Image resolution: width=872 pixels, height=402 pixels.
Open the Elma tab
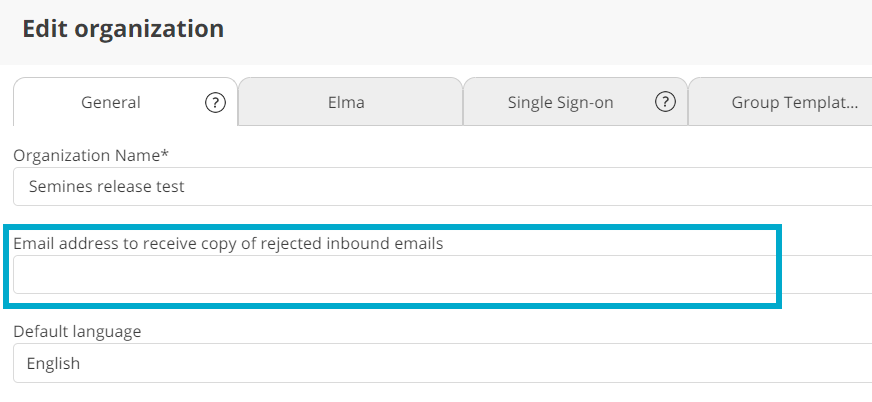350,102
